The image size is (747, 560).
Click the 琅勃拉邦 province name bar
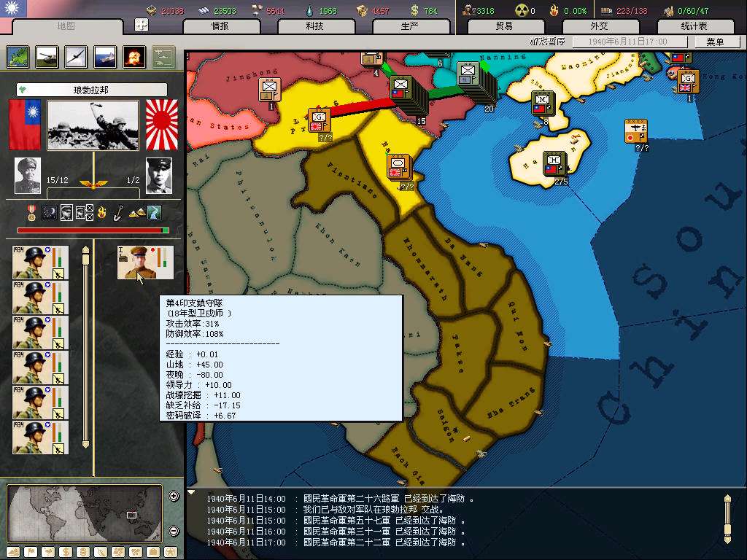91,90
